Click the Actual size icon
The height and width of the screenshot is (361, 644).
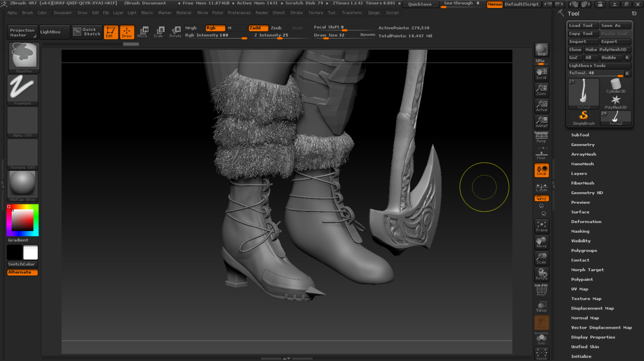tap(541, 106)
